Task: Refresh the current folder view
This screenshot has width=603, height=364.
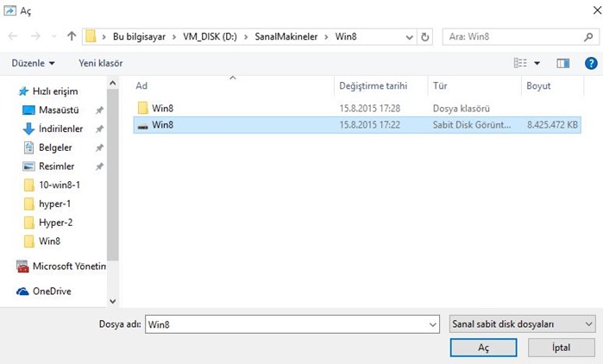Action: 425,37
